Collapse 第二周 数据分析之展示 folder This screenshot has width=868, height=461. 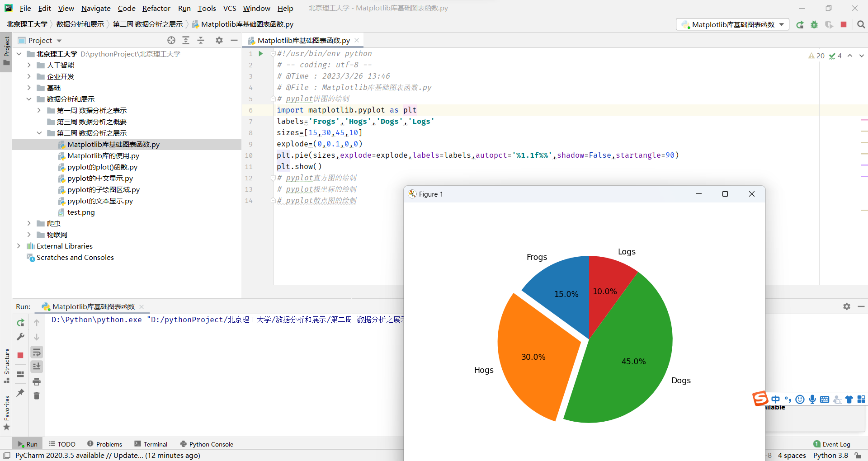(x=39, y=133)
